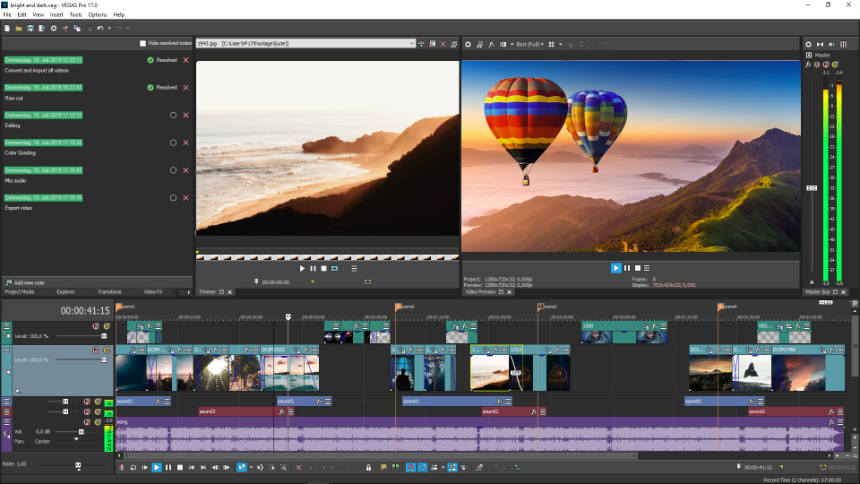
Task: Open the Tools menu
Action: click(76, 15)
